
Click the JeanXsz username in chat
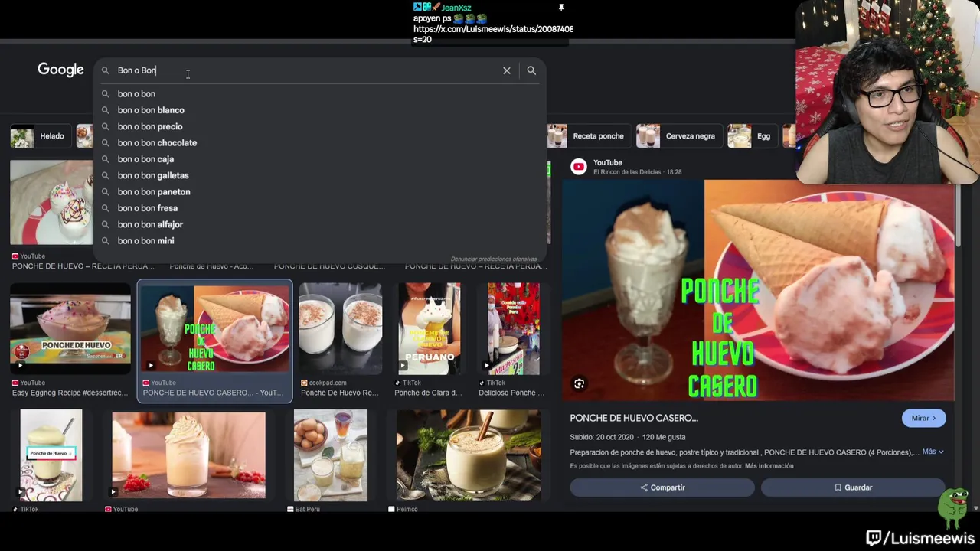(456, 8)
